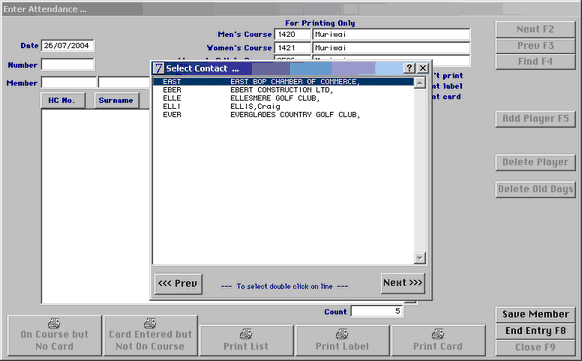Click the Add Player F5 button
Screen dimensions: 582x361
(535, 119)
